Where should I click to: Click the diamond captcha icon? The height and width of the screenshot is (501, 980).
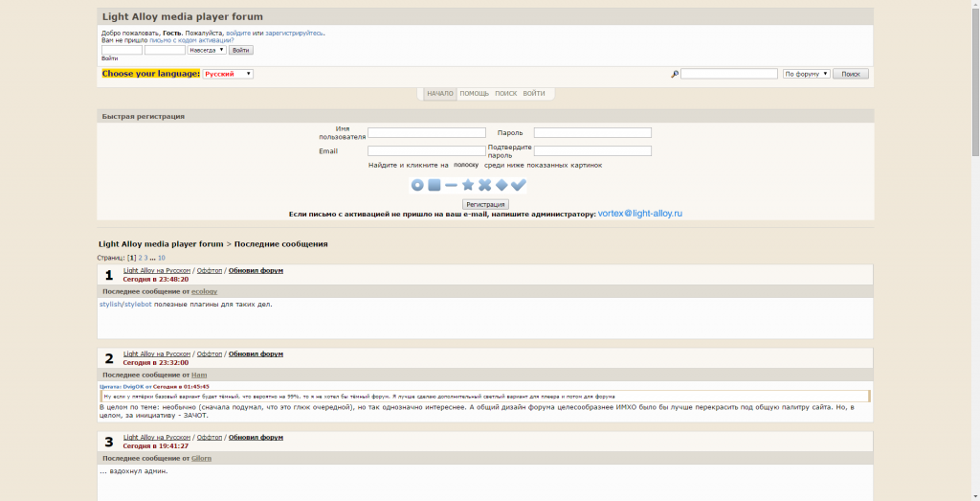[501, 185]
